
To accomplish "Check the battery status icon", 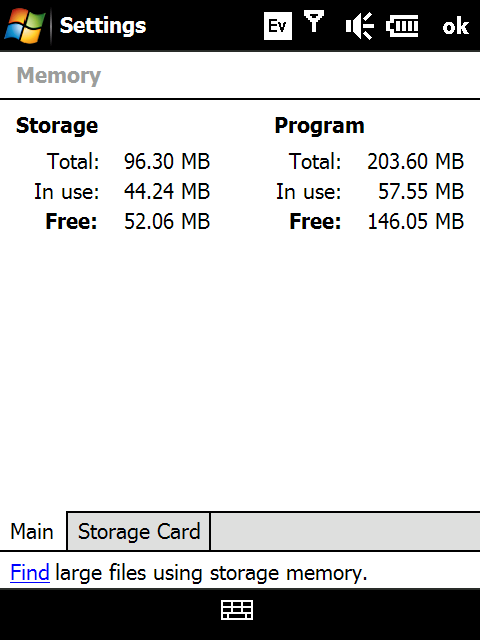I will tap(402, 26).
